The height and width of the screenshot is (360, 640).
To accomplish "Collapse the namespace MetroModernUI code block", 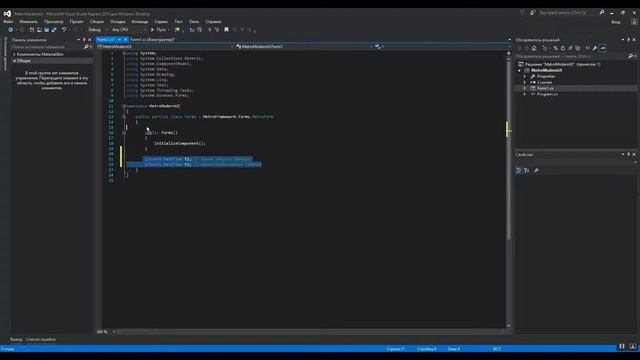I will (124, 106).
